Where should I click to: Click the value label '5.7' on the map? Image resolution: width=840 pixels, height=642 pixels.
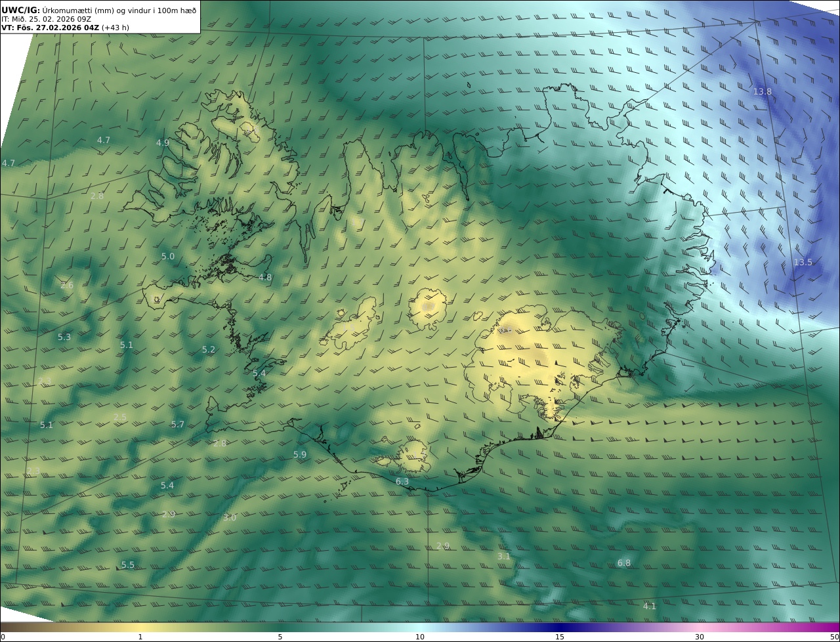coord(177,424)
